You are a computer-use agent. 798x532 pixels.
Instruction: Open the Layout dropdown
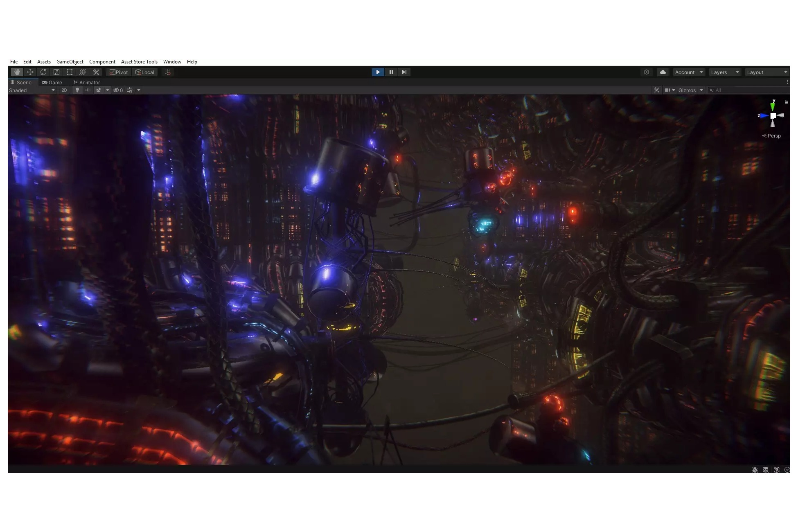[767, 72]
